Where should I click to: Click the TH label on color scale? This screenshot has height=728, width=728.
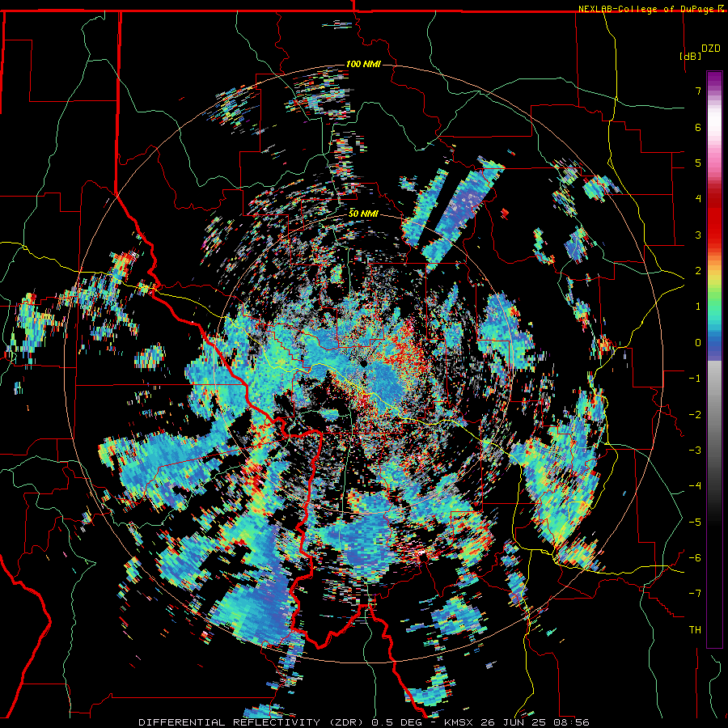click(x=695, y=629)
